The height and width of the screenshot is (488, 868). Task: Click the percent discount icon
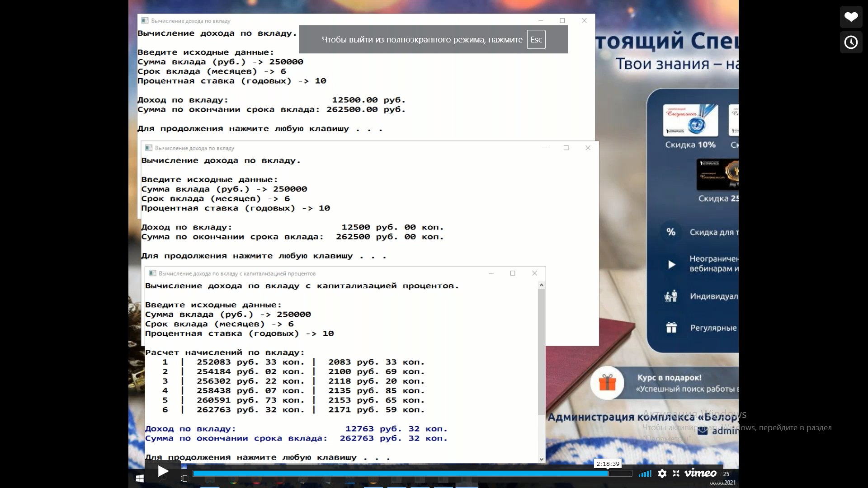671,232
